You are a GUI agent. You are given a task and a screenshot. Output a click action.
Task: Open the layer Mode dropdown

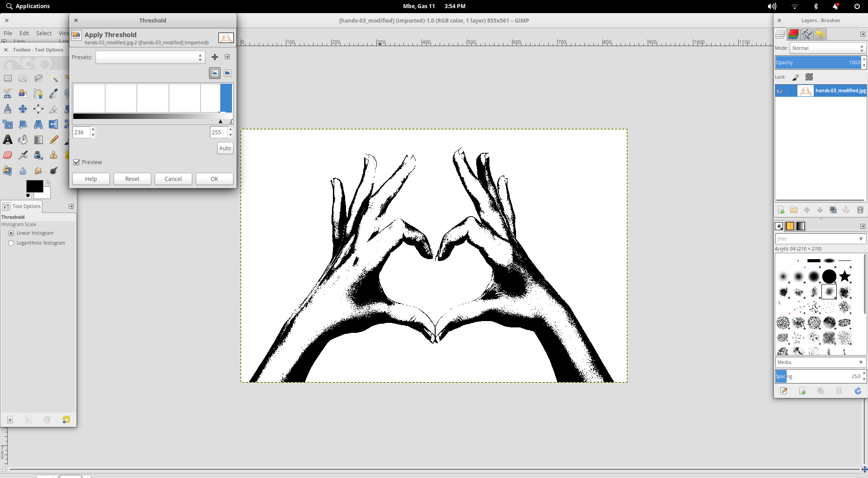click(x=828, y=48)
